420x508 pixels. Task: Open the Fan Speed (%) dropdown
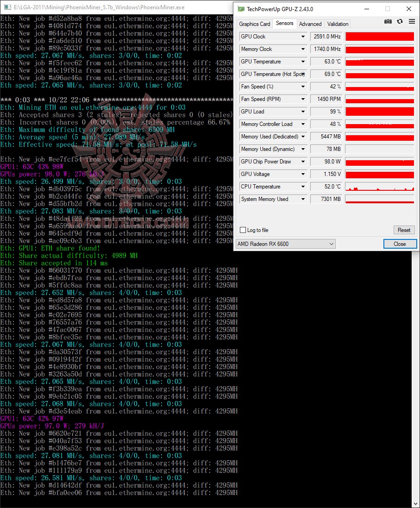pyautogui.click(x=303, y=87)
